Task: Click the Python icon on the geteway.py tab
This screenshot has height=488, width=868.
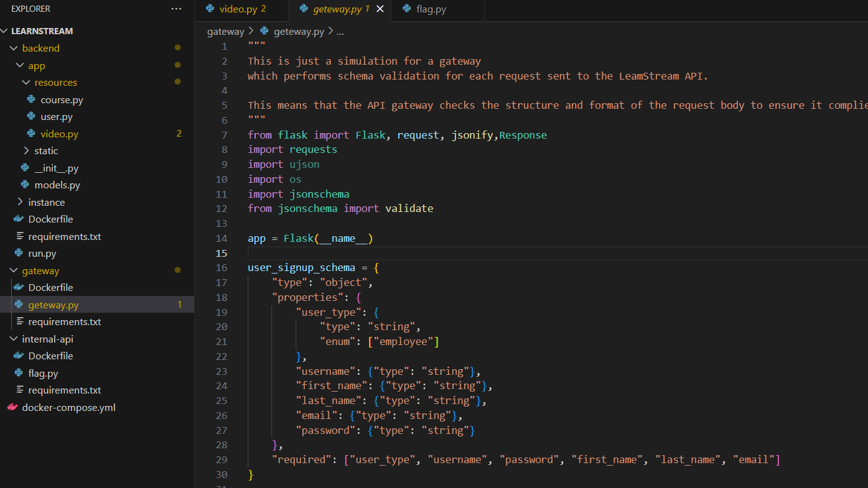Action: click(304, 9)
